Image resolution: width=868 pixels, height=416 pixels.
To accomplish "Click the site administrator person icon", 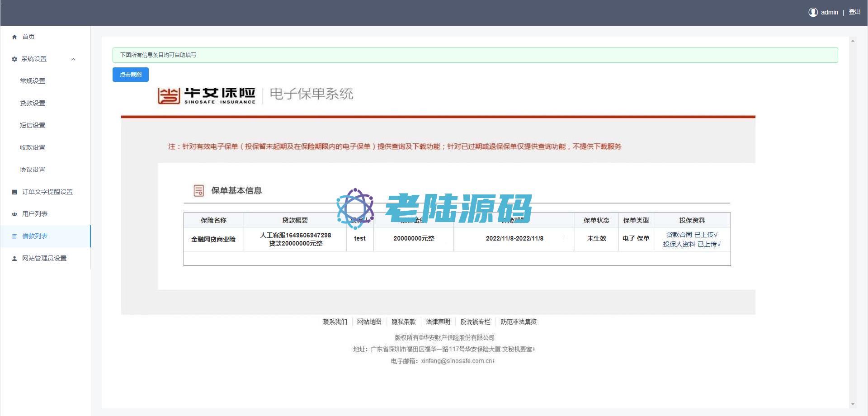I will 14,259.
